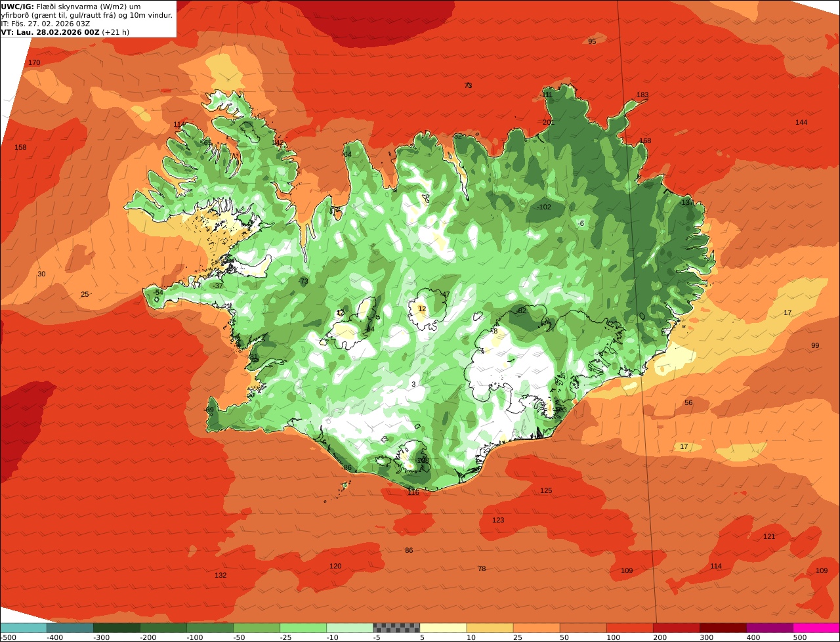Select the dark teal swatch from -400 to -300
Image resolution: width=840 pixels, height=642 pixels.
[x=70, y=628]
